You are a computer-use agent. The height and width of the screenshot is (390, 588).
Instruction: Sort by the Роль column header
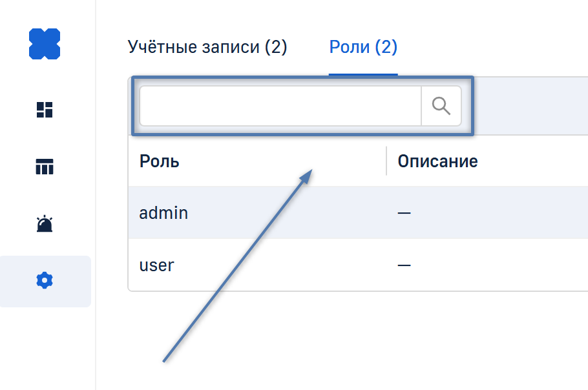point(160,161)
